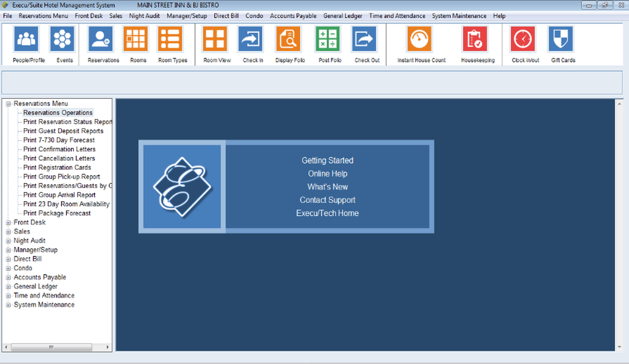Viewport: 629px width, 364px height.
Task: Open the Condo menu bar item
Action: pyautogui.click(x=254, y=16)
